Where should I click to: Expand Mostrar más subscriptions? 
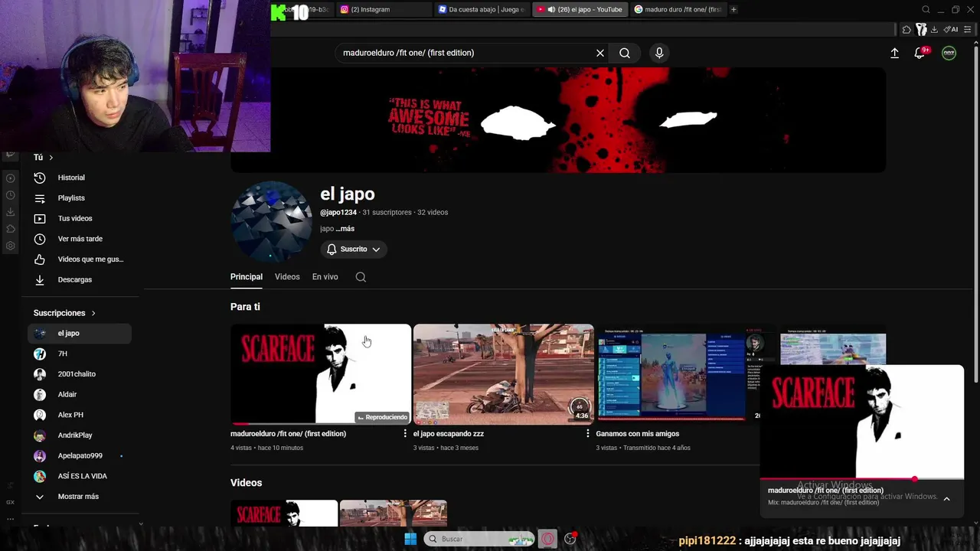80,497
